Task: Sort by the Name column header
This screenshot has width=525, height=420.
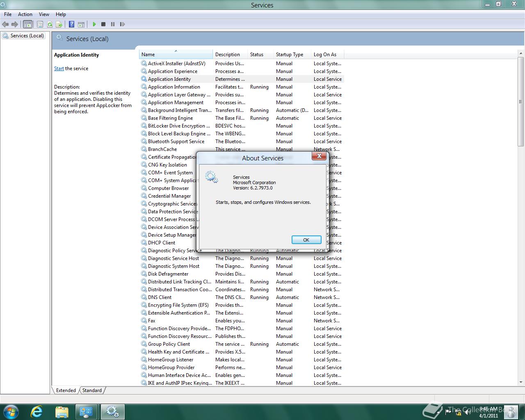Action: 176,54
